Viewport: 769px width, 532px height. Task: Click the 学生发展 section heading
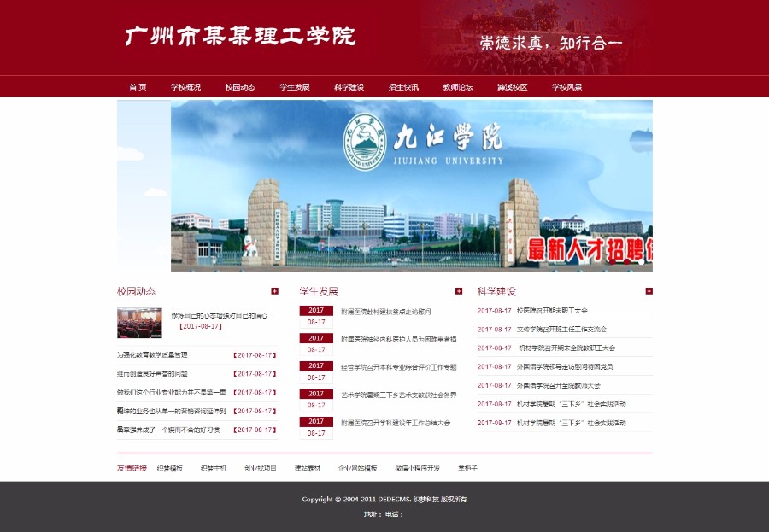pyautogui.click(x=319, y=291)
